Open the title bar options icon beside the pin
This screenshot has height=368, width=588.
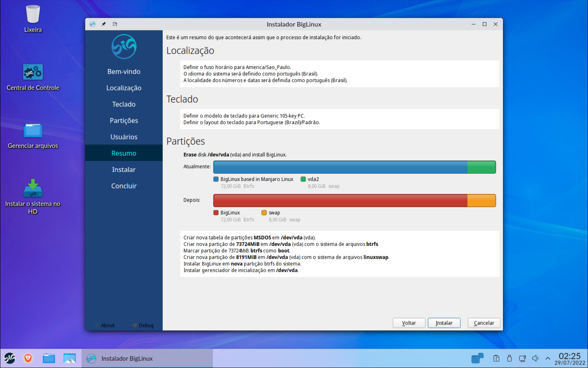coord(115,24)
